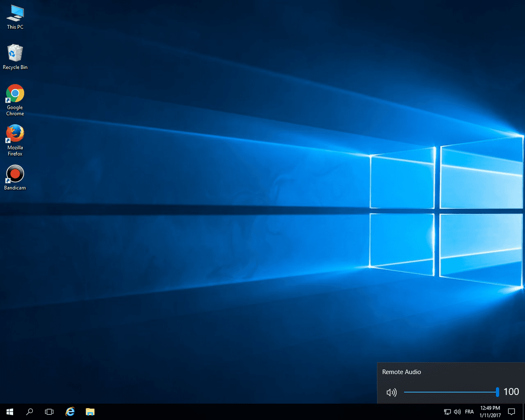Open the This PC desktop icon

click(15, 17)
